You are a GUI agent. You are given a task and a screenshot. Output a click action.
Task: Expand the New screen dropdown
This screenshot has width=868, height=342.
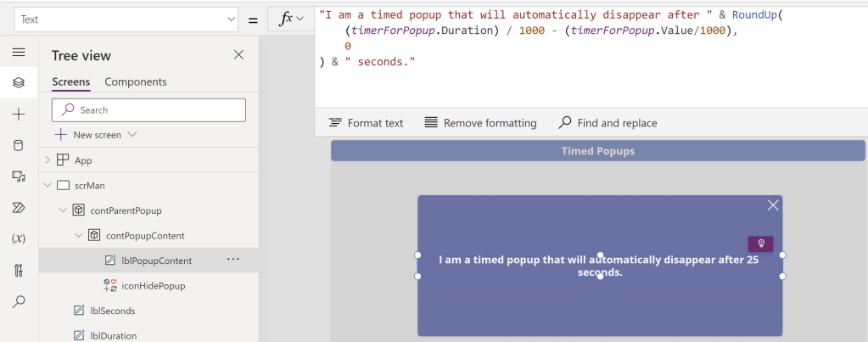tap(132, 135)
